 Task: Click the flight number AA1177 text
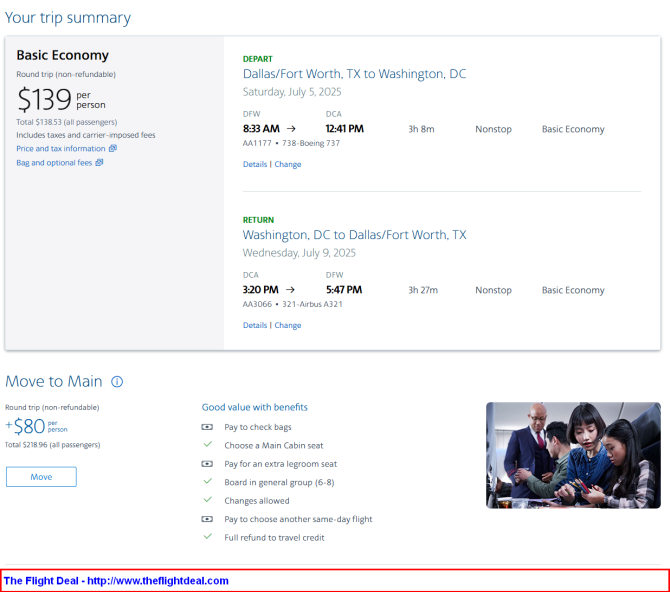point(257,143)
